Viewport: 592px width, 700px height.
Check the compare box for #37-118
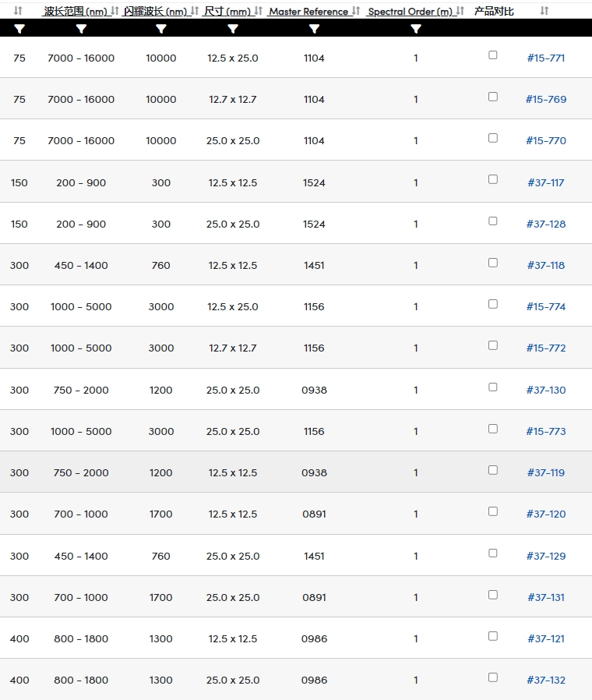coord(493,263)
